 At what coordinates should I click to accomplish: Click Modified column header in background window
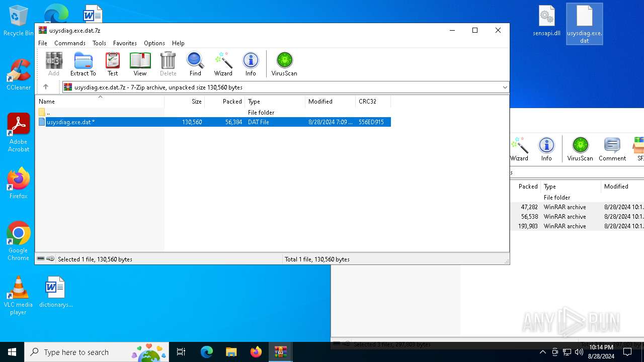622,187
